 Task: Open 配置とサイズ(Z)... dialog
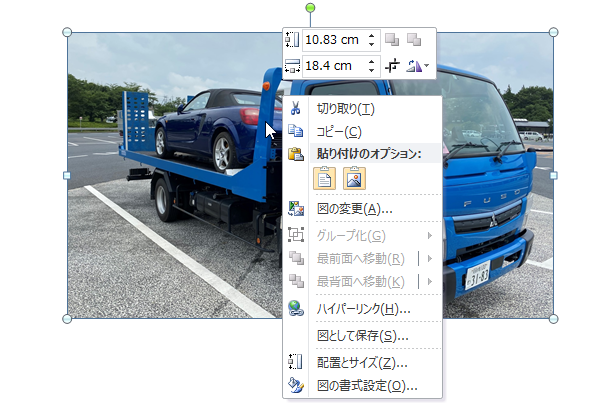point(361,363)
